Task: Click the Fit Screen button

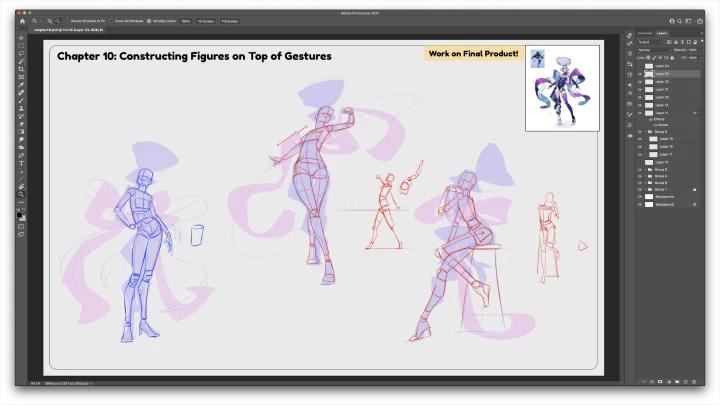Action: pos(206,21)
